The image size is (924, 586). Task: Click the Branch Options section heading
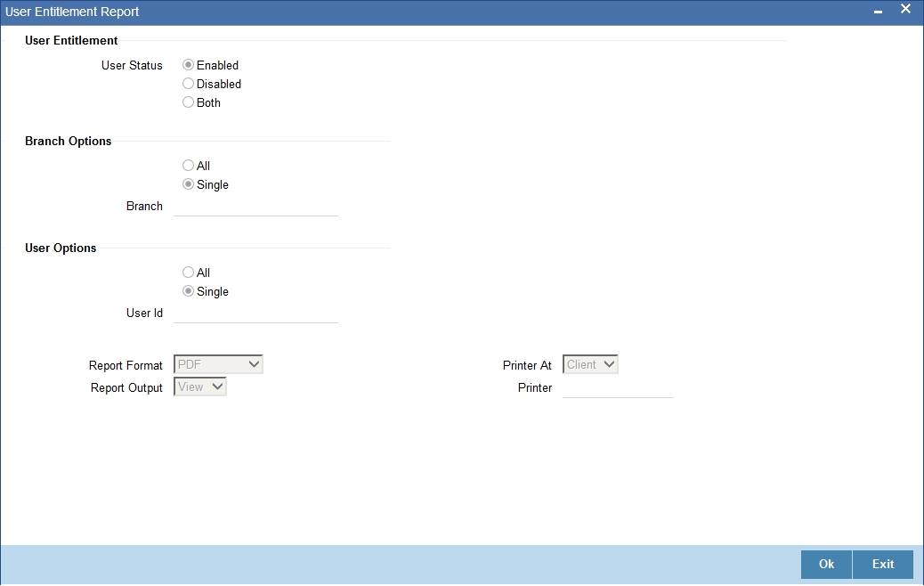pyautogui.click(x=68, y=142)
